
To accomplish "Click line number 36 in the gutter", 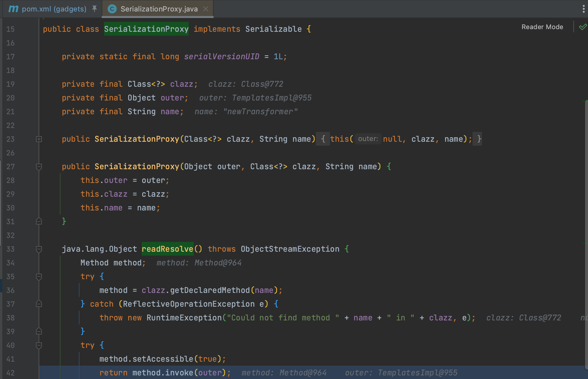I will [10, 290].
